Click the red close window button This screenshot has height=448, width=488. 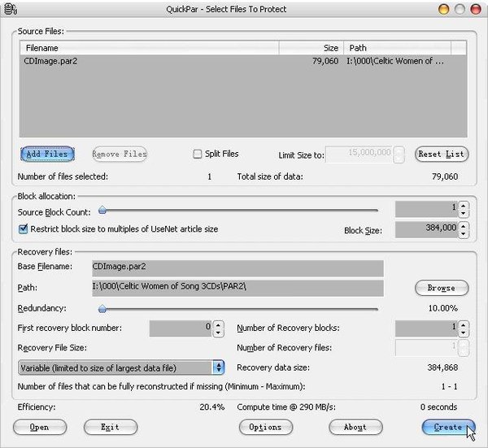[x=476, y=9]
